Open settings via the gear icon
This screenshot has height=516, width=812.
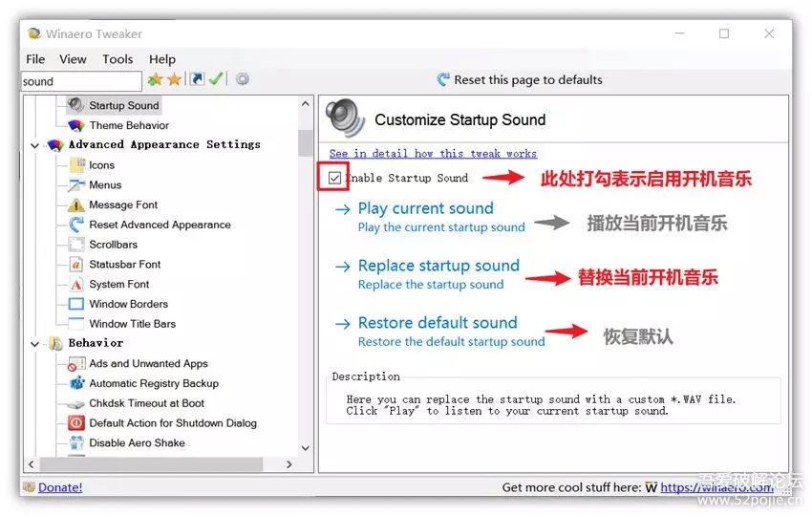243,80
